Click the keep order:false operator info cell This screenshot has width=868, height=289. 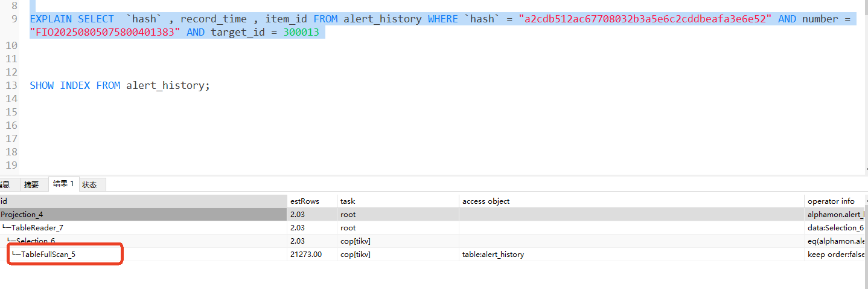click(x=835, y=255)
